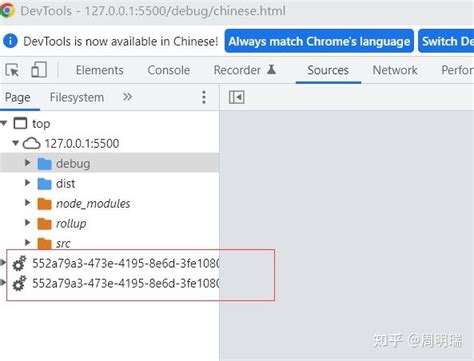
Task: Select the top frame label
Action: pyautogui.click(x=41, y=124)
